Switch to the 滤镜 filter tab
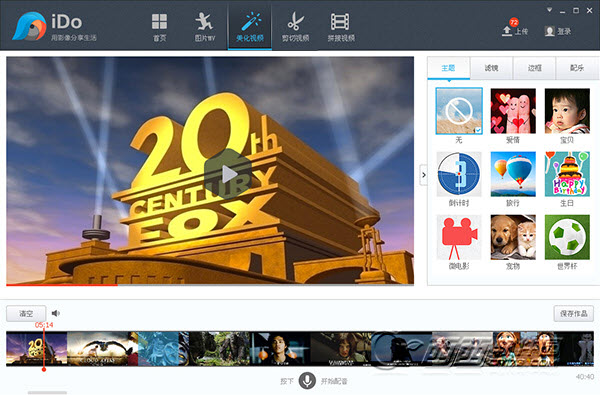 [491, 68]
